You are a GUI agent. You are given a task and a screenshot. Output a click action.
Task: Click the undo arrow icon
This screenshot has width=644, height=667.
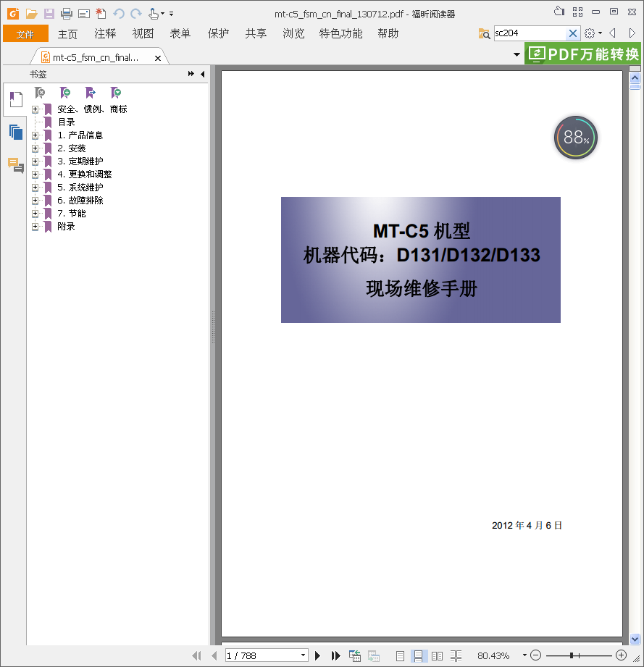tap(119, 14)
